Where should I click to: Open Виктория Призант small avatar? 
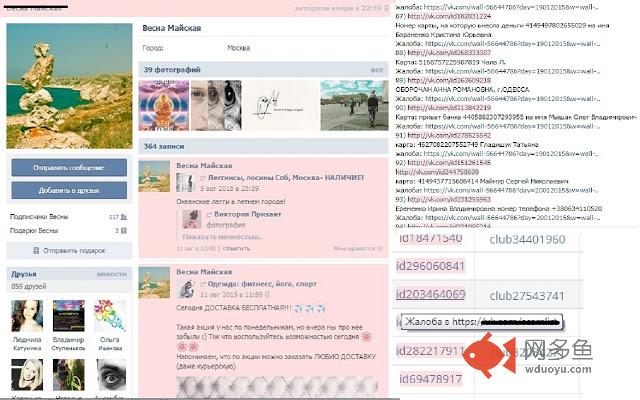point(192,220)
